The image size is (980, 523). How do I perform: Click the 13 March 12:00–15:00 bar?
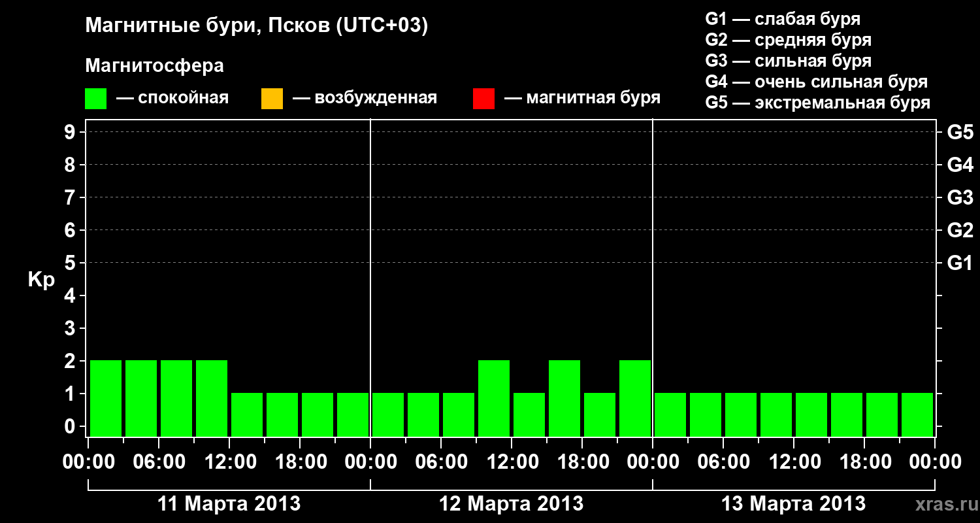pyautogui.click(x=811, y=414)
